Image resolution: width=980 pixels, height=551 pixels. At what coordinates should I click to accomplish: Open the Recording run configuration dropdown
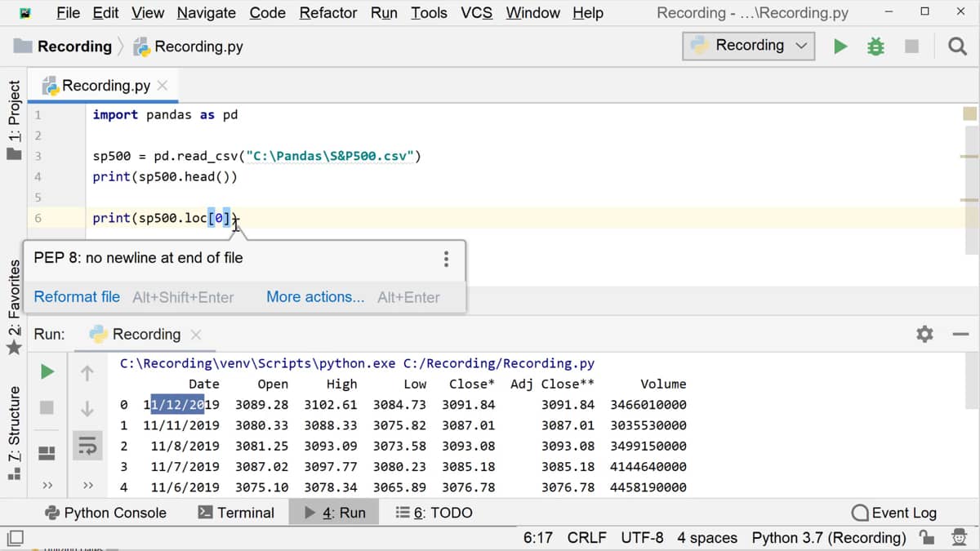(x=749, y=46)
